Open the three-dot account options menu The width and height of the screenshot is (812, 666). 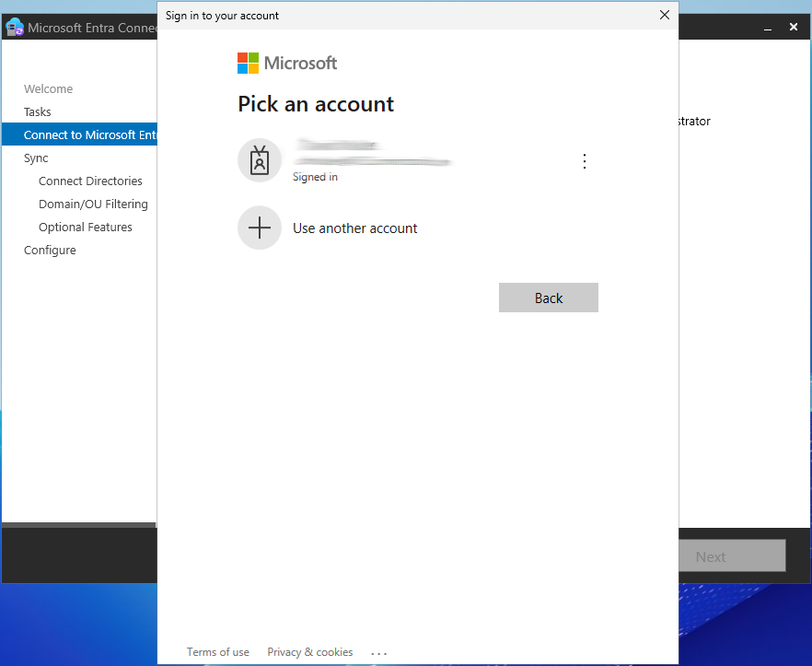(x=585, y=161)
